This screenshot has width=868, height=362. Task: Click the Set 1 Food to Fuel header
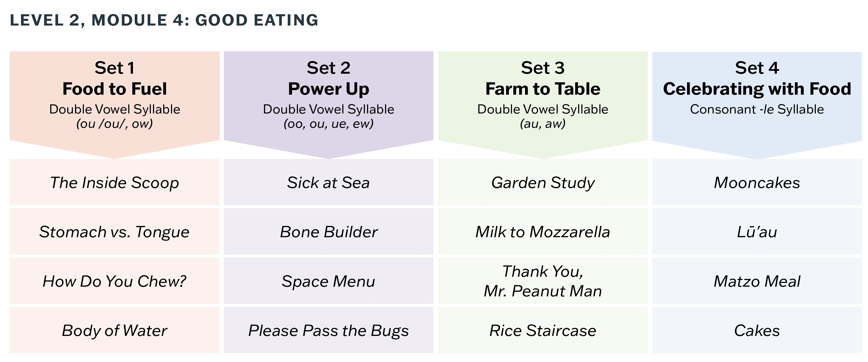[x=115, y=89]
